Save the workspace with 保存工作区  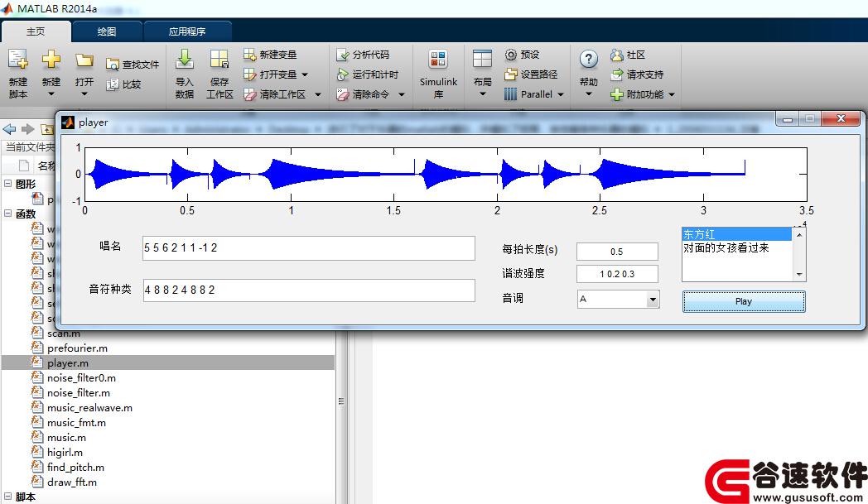tap(219, 73)
